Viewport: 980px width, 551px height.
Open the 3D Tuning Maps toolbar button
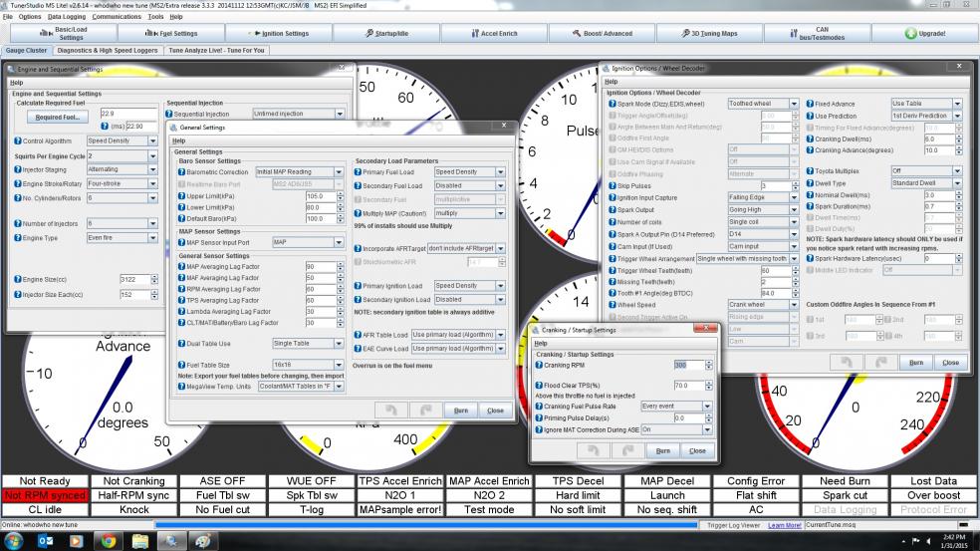click(x=709, y=34)
